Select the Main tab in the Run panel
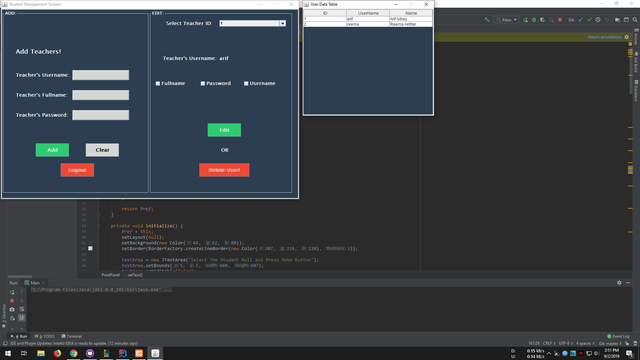The width and height of the screenshot is (640, 360). [x=34, y=283]
